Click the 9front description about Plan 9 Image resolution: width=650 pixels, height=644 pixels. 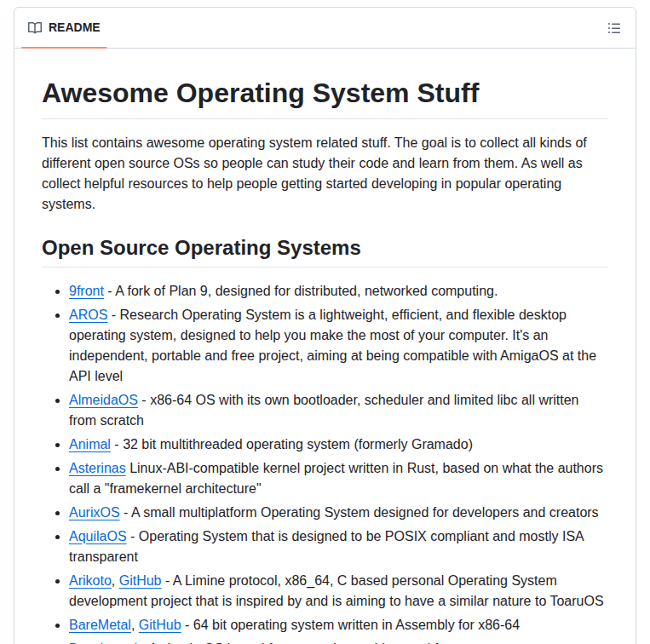coord(307,291)
